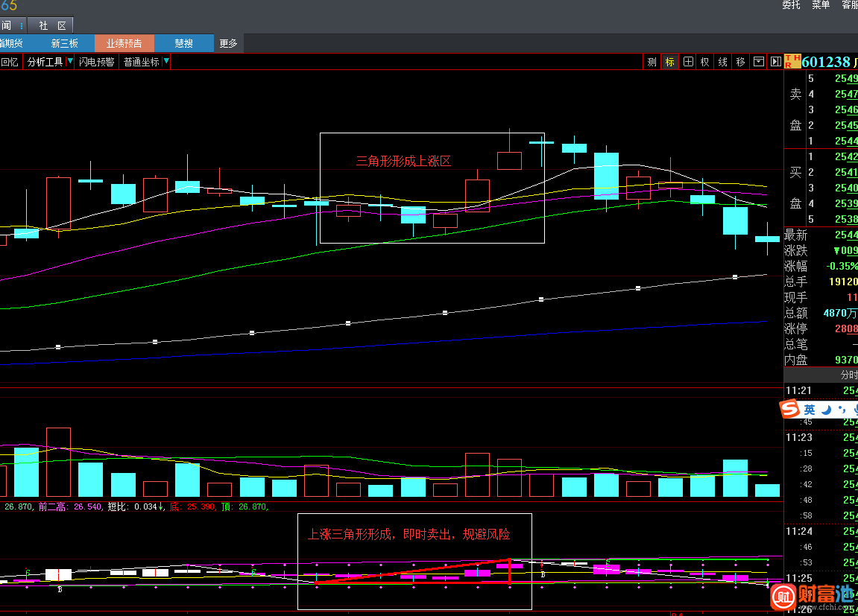
Task: Click the 涨停 limit-up row
Action: click(821, 328)
